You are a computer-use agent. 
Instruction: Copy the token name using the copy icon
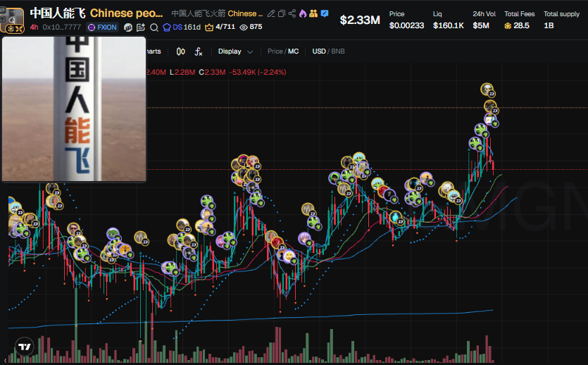282,14
